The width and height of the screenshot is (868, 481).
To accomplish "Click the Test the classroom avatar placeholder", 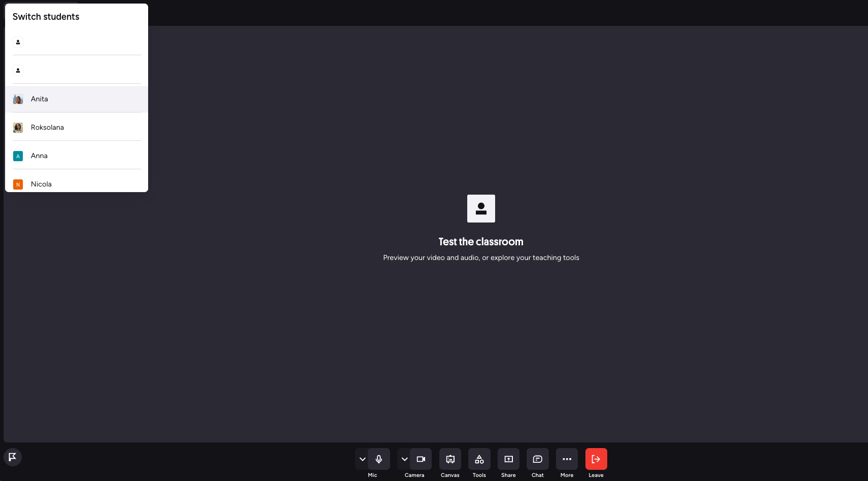I will coord(481,208).
